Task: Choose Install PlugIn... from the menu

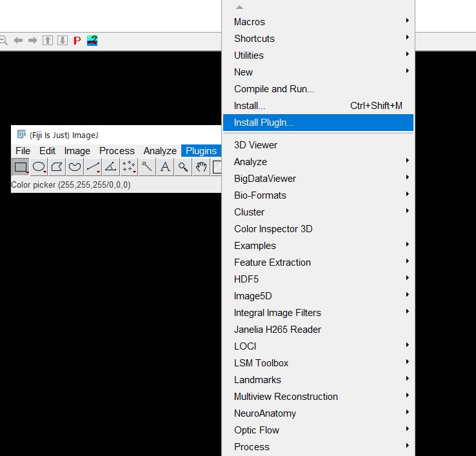Action: [318, 123]
